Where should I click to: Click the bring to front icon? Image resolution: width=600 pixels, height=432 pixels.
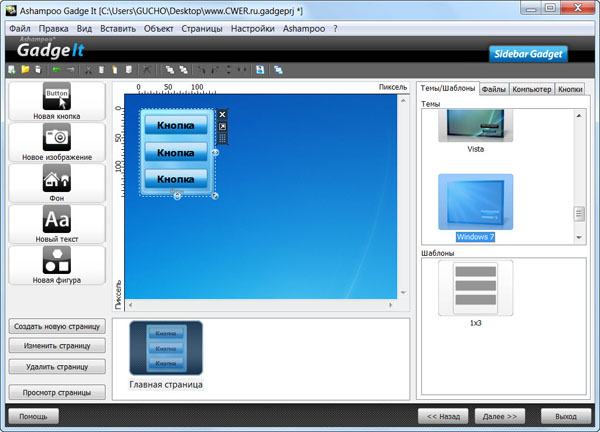[170, 70]
